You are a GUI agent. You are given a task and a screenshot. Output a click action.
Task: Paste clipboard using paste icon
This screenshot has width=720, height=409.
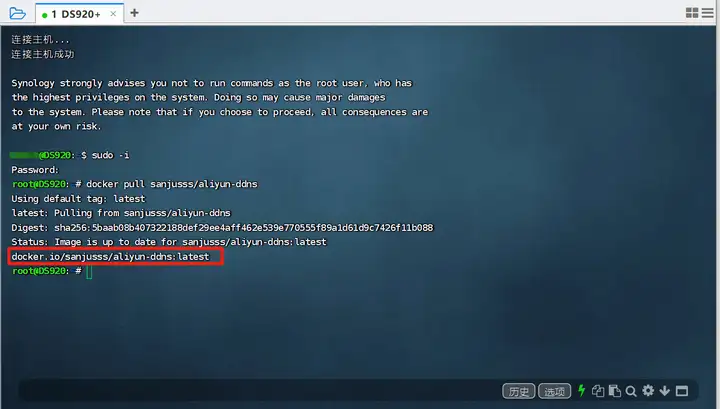click(x=614, y=391)
